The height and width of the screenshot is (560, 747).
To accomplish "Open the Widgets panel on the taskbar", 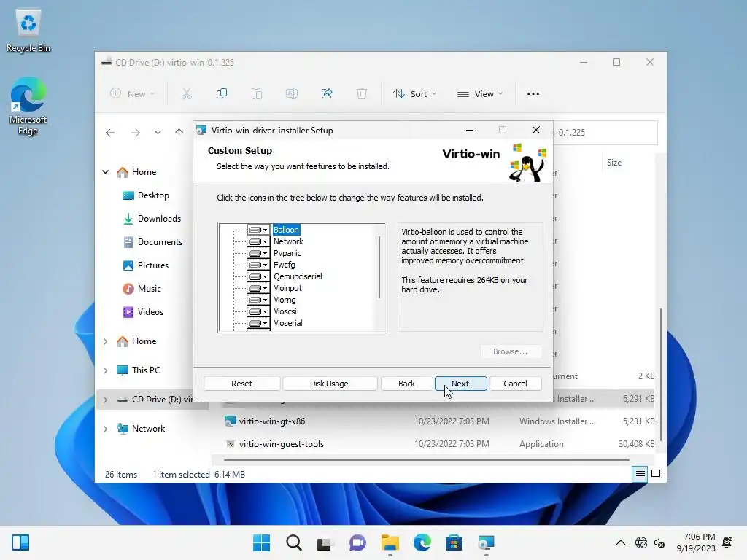I will (20, 542).
